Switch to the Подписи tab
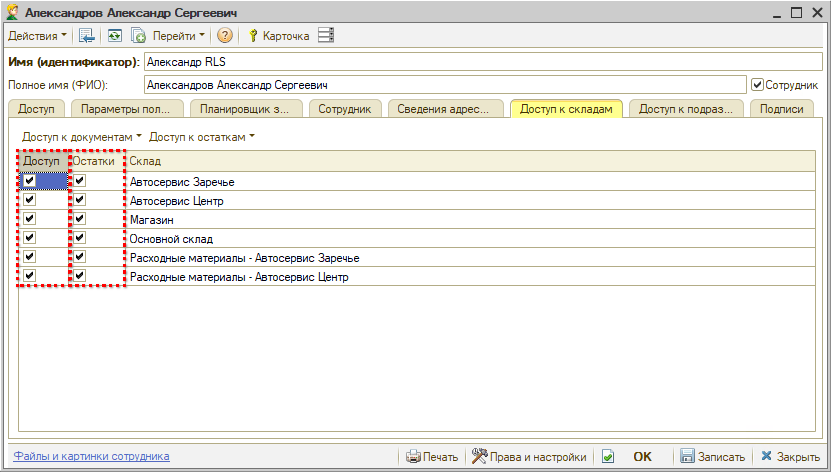The width and height of the screenshot is (831, 472). pos(781,109)
